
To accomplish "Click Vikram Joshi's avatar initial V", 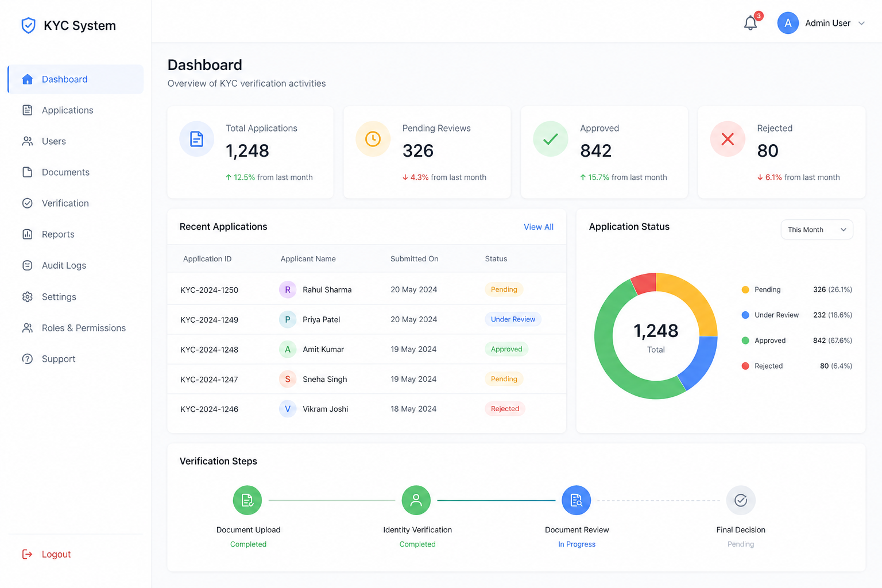I will pos(288,409).
